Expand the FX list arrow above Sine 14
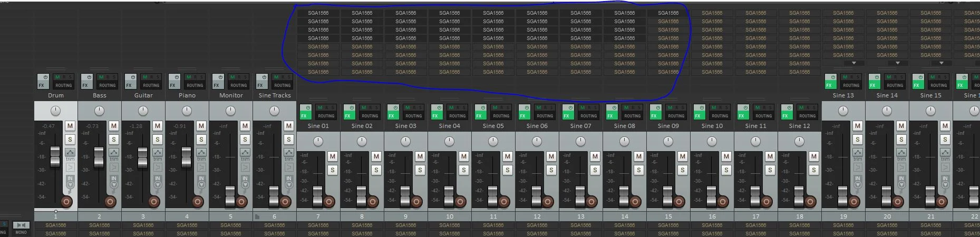Screen dimensions: 980x237 [898, 63]
